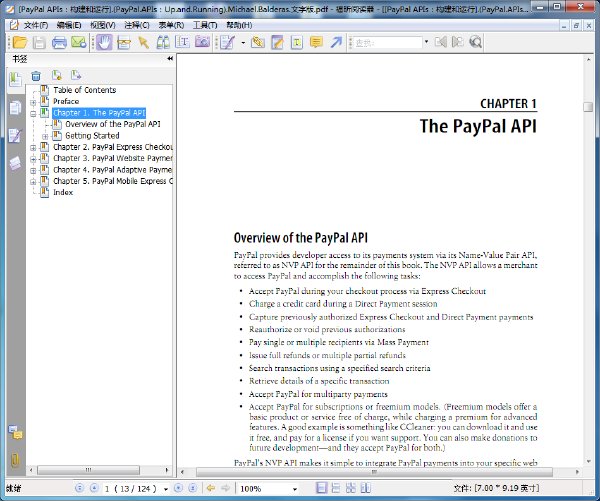Select the yellow Note comment tool

point(316,42)
